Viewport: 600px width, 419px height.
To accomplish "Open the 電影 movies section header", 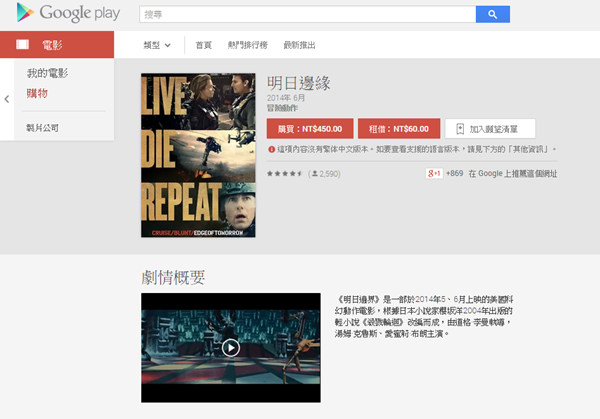I will coord(57,44).
